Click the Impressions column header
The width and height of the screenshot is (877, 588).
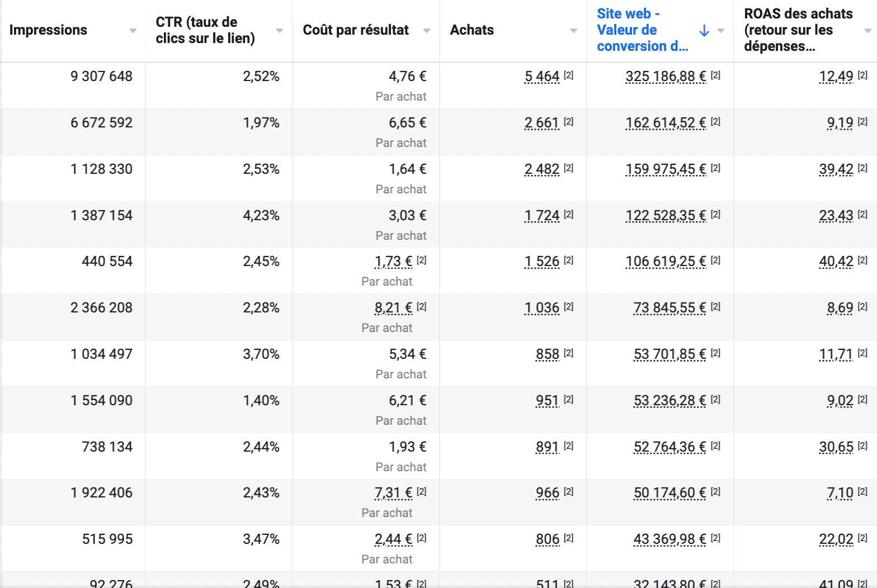tap(48, 30)
